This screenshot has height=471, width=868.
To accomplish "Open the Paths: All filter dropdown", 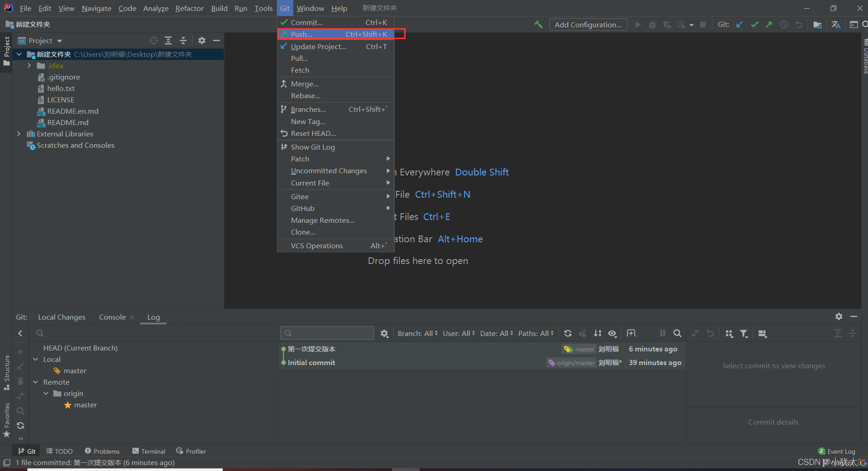I will [536, 333].
